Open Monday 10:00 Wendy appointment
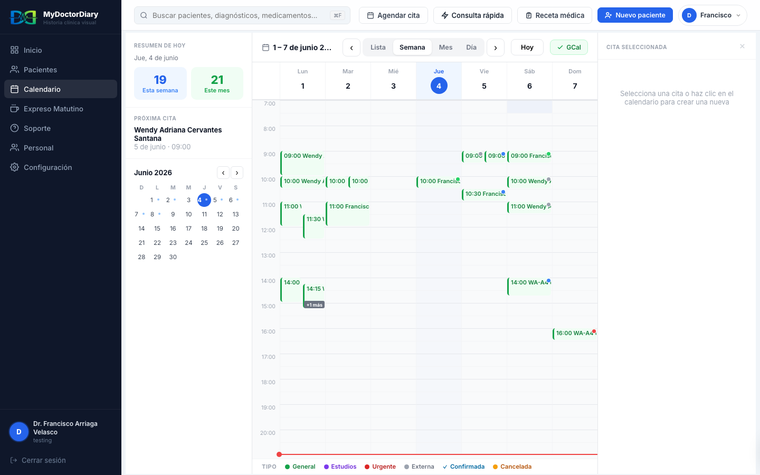Screen dimensions: 760x475 pyautogui.click(x=302, y=181)
